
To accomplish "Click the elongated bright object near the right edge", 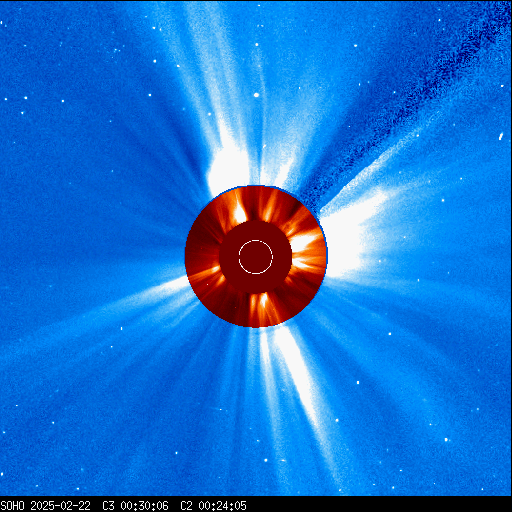I will pyautogui.click(x=501, y=136).
